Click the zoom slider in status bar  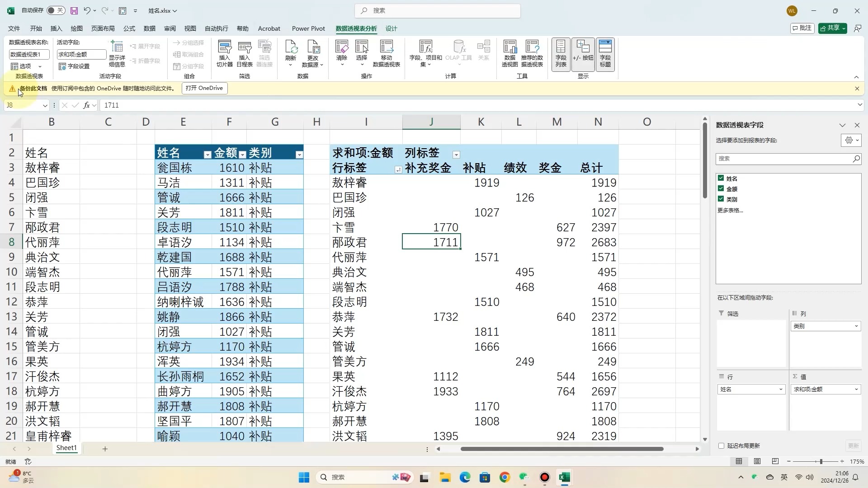pyautogui.click(x=821, y=461)
